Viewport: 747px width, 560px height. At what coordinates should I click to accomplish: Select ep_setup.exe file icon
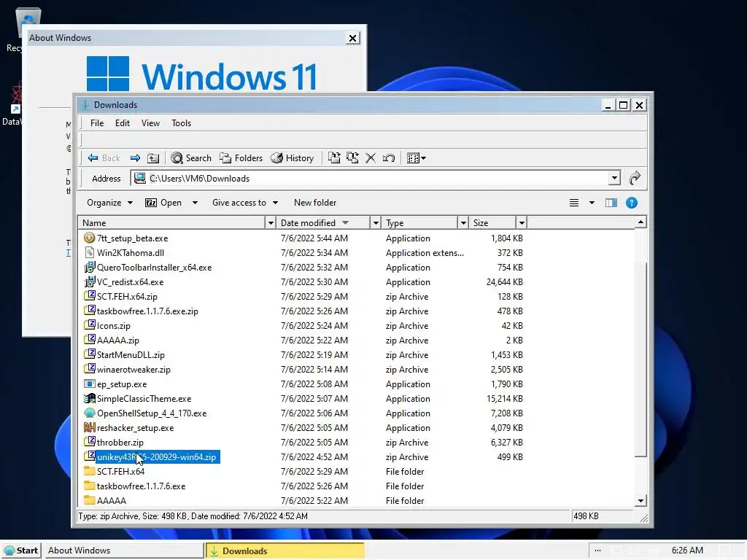tap(89, 384)
